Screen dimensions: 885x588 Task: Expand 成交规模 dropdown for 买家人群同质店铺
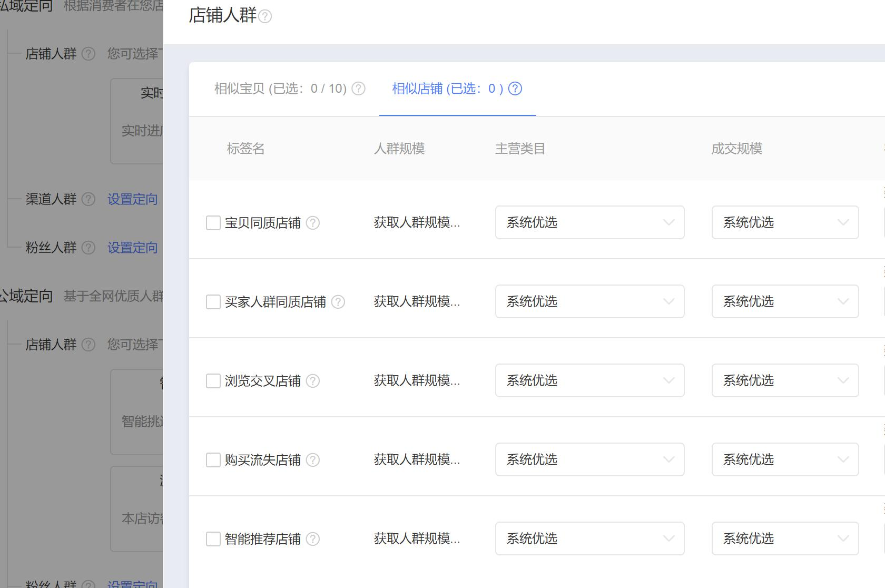coord(785,301)
